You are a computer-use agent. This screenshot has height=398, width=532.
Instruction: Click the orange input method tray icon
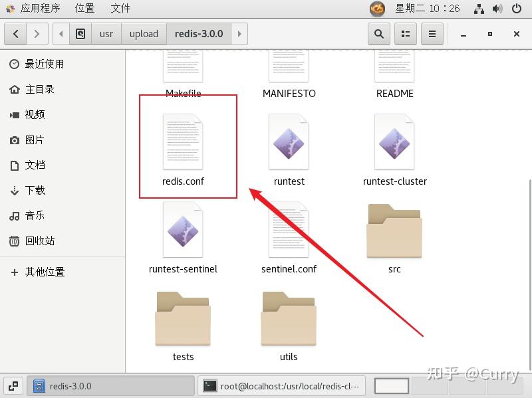tap(377, 9)
